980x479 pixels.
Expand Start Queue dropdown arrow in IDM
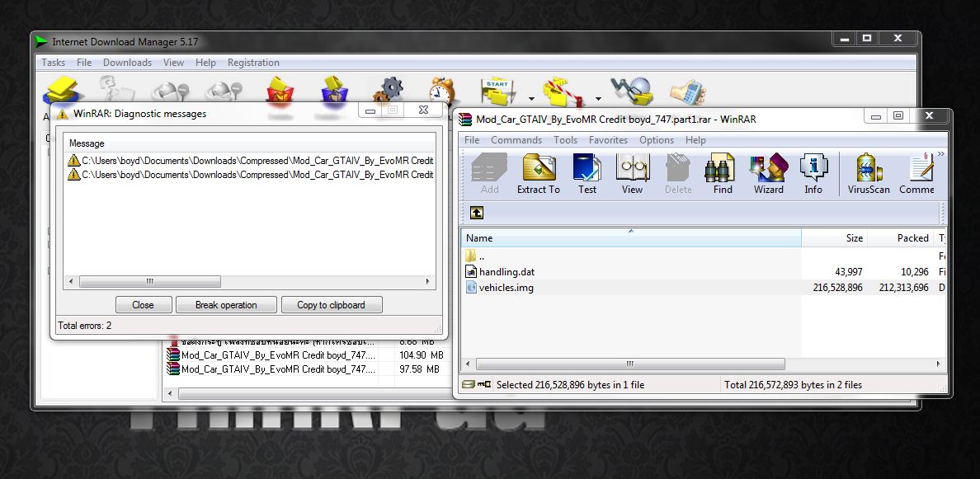531,99
